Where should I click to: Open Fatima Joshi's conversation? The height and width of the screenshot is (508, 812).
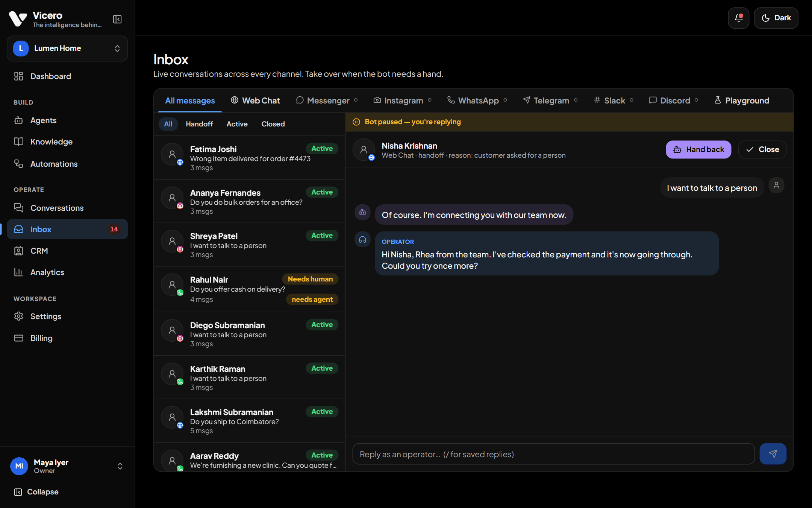[x=250, y=158]
